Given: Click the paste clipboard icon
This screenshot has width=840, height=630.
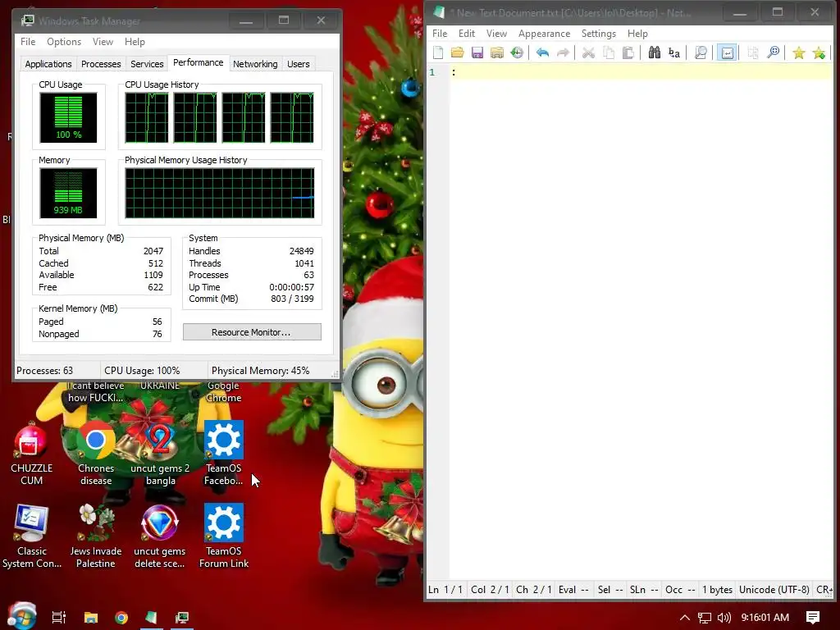Looking at the screenshot, I should click(x=628, y=52).
